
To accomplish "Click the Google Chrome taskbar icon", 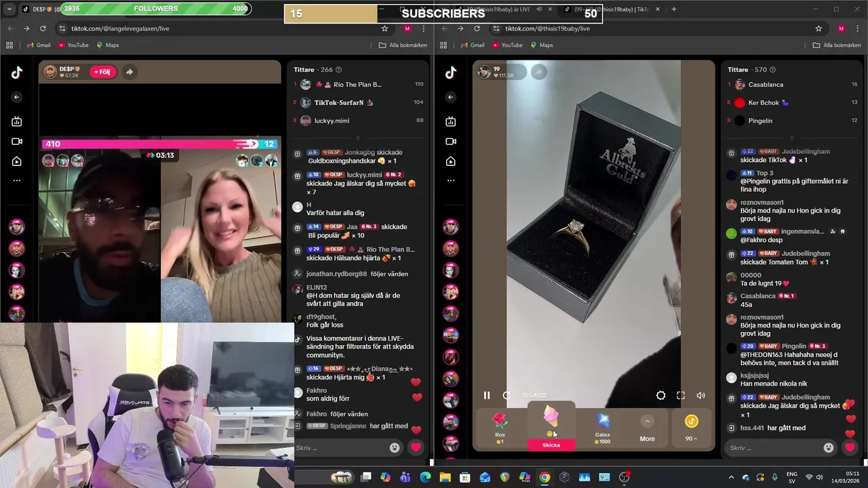I will tap(545, 477).
